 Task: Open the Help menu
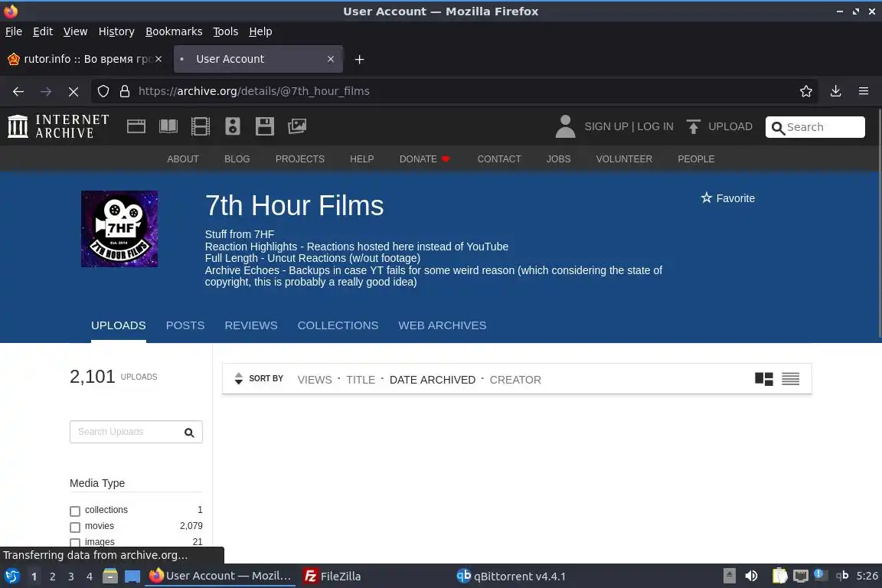260,31
